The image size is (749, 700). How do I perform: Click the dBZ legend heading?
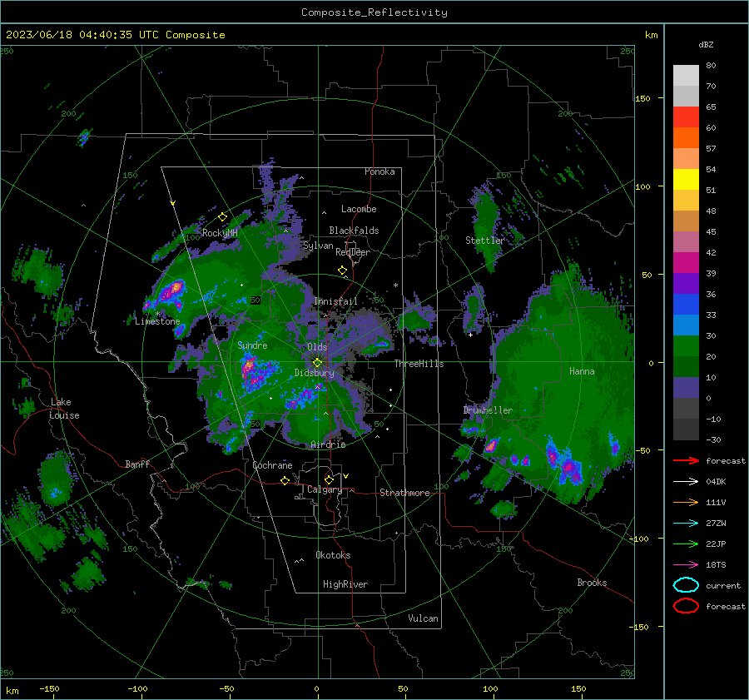[x=706, y=44]
